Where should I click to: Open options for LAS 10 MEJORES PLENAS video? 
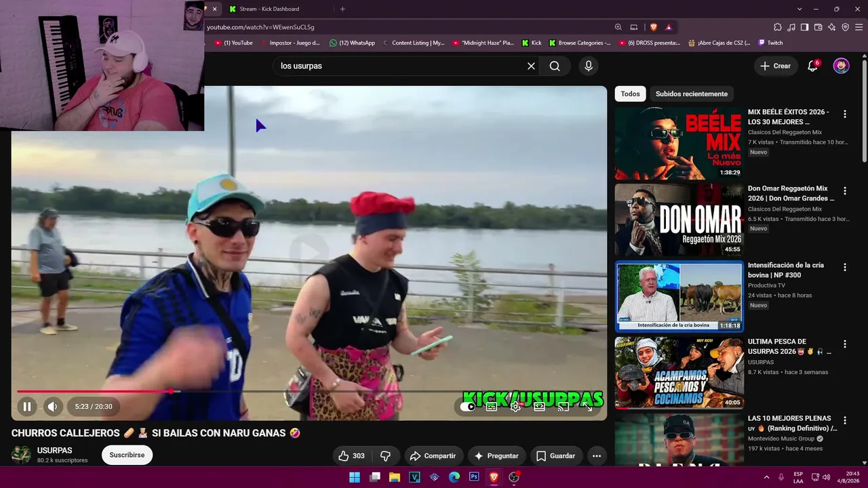[845, 420]
